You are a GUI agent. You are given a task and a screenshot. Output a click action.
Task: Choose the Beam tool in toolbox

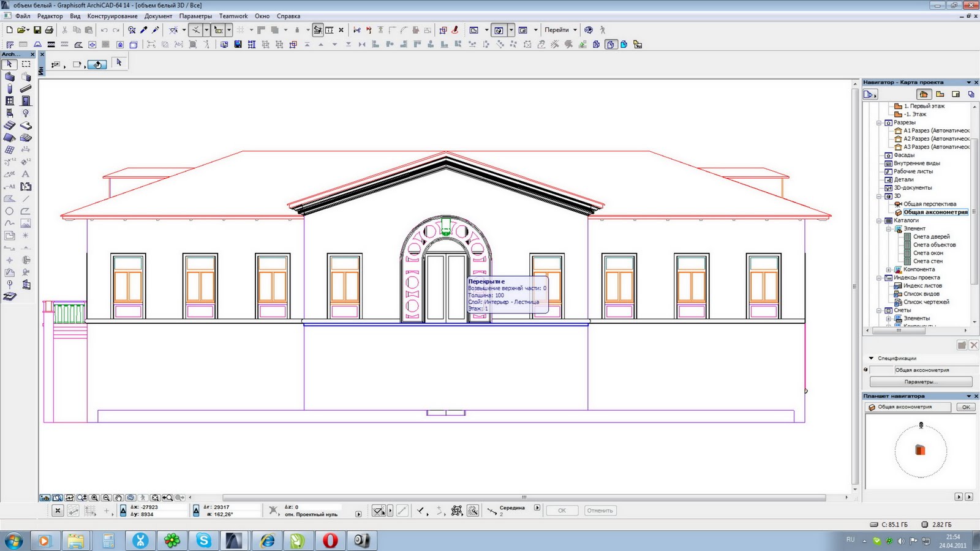coord(26,89)
